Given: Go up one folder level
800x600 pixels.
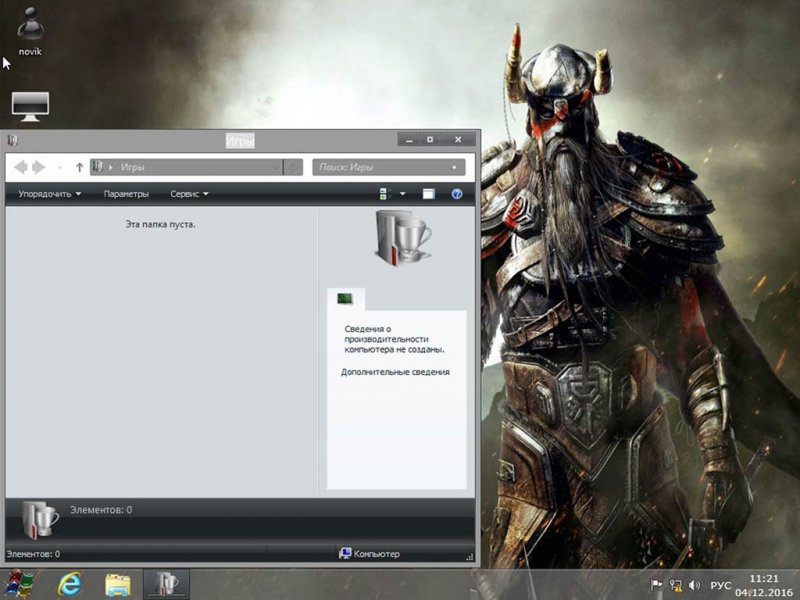Looking at the screenshot, I should tap(79, 167).
